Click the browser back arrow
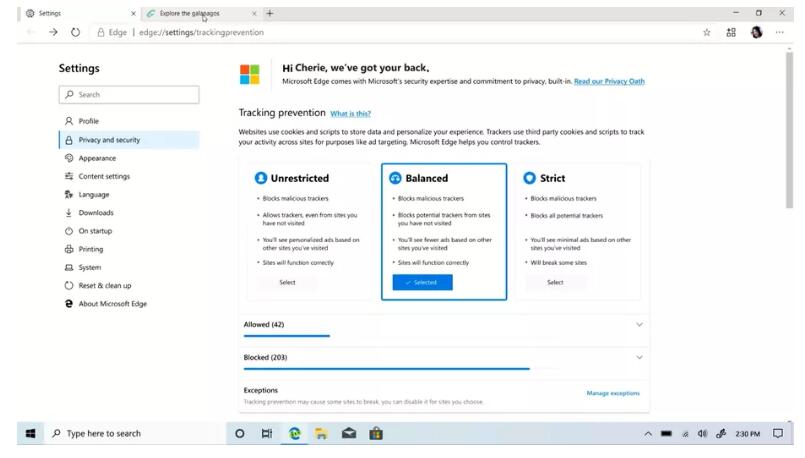Viewport: 805px width, 458px height. point(31,32)
